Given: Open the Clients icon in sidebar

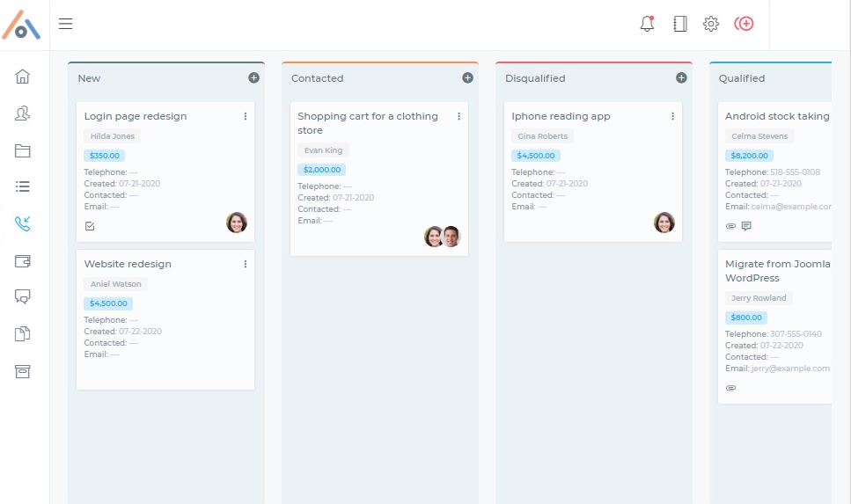Looking at the screenshot, I should pyautogui.click(x=23, y=113).
